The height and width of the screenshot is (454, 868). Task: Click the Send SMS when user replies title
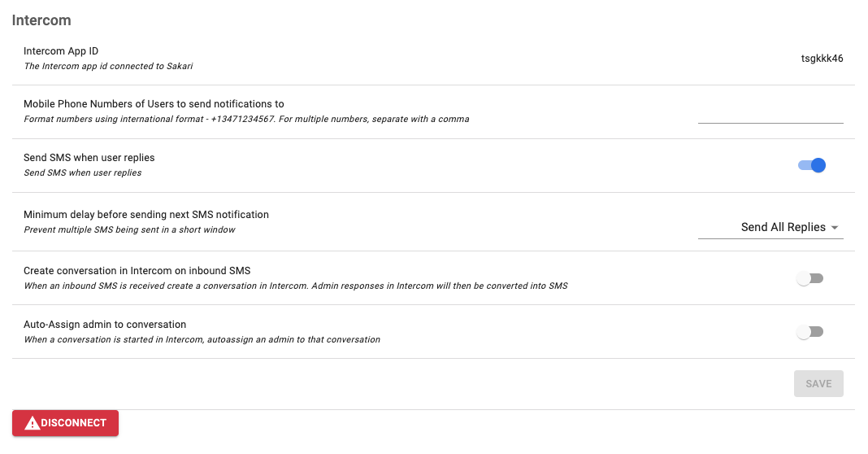click(x=89, y=157)
